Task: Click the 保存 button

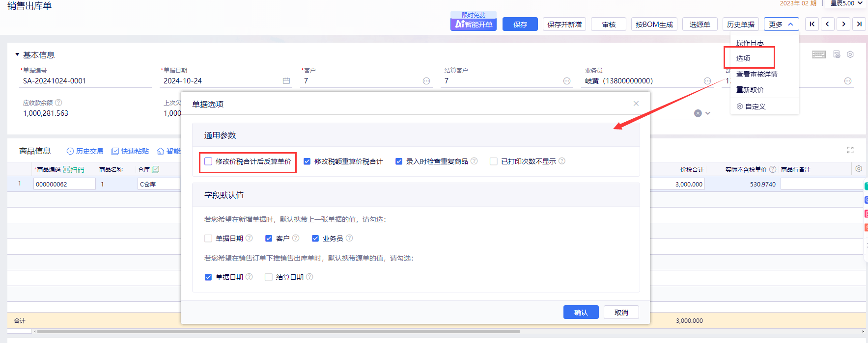Action: point(520,24)
